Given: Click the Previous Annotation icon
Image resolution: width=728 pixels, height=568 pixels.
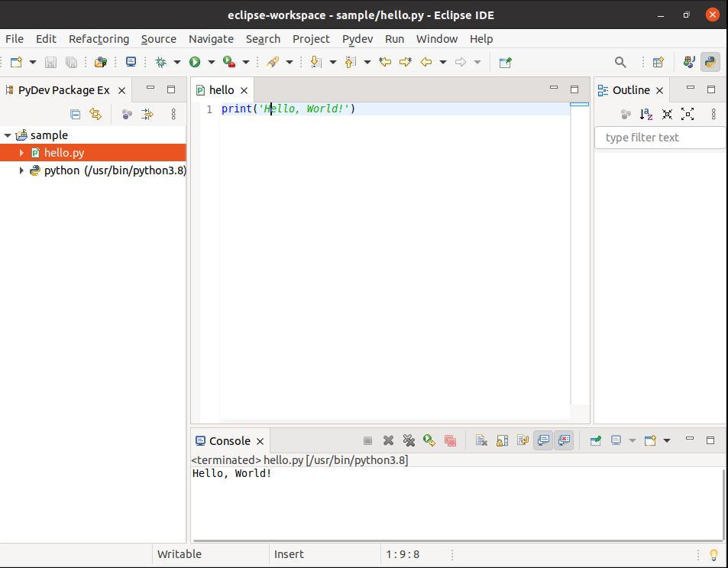Looking at the screenshot, I should click(x=351, y=62).
